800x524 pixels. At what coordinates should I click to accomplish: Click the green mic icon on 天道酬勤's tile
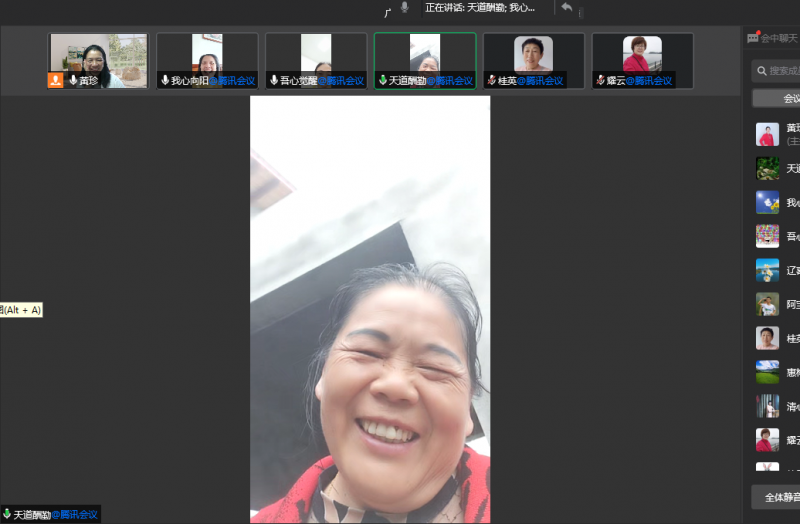tap(382, 80)
